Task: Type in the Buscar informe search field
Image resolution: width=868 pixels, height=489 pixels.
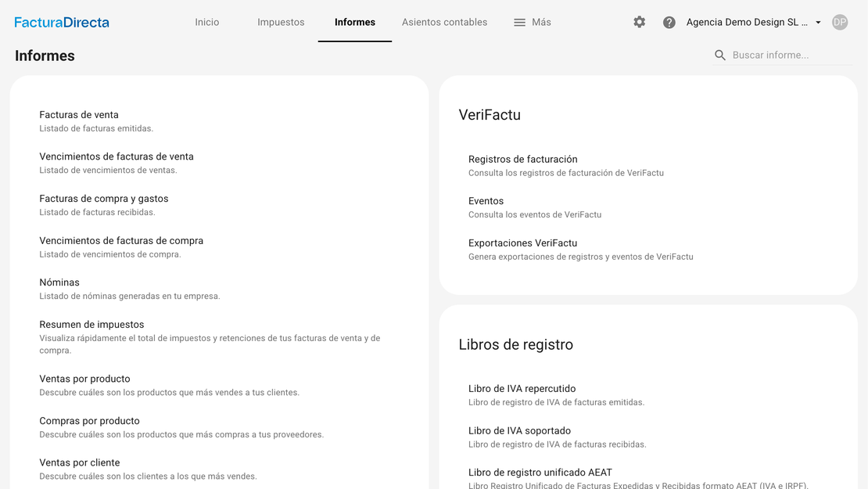Action: (790, 56)
